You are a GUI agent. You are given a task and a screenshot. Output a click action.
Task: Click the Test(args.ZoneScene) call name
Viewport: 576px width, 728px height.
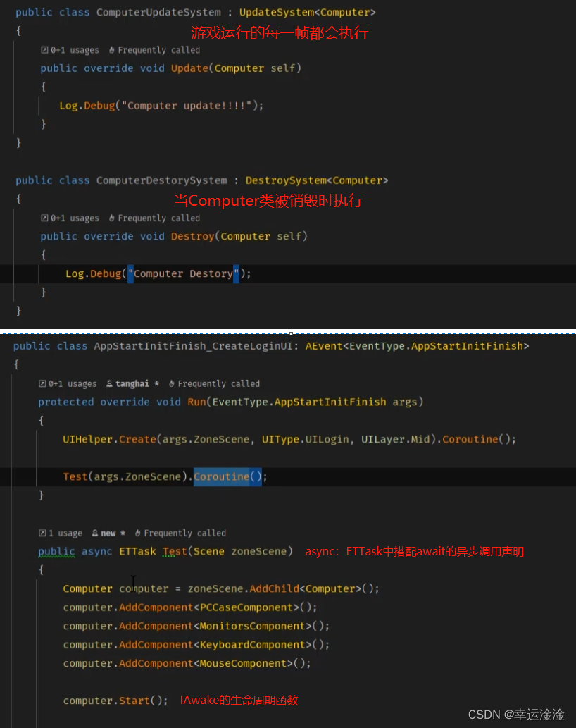tap(75, 477)
